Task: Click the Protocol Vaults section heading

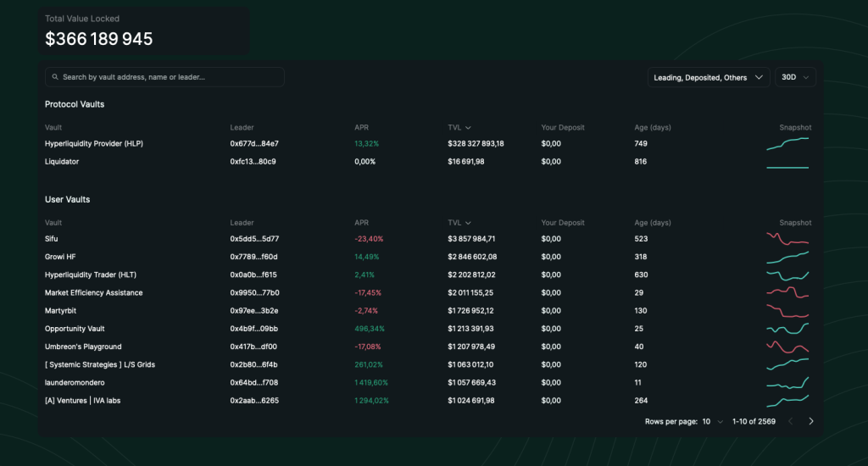Action: [x=75, y=104]
